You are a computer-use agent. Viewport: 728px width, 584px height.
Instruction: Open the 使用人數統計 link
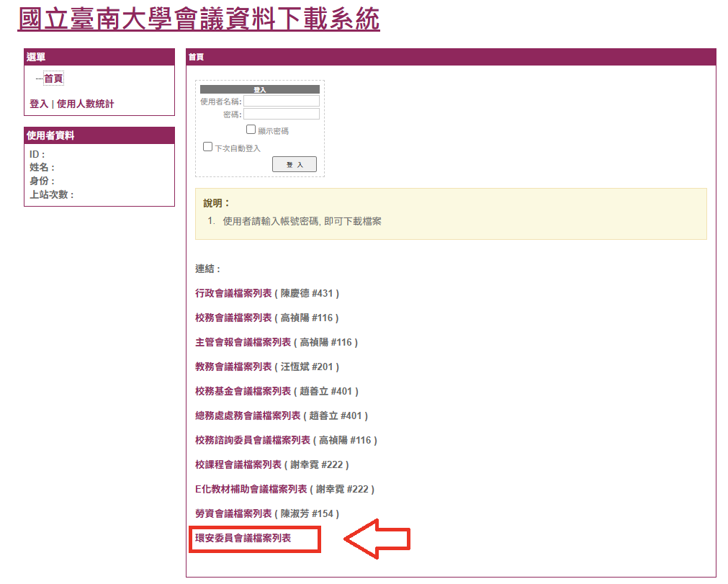point(86,104)
